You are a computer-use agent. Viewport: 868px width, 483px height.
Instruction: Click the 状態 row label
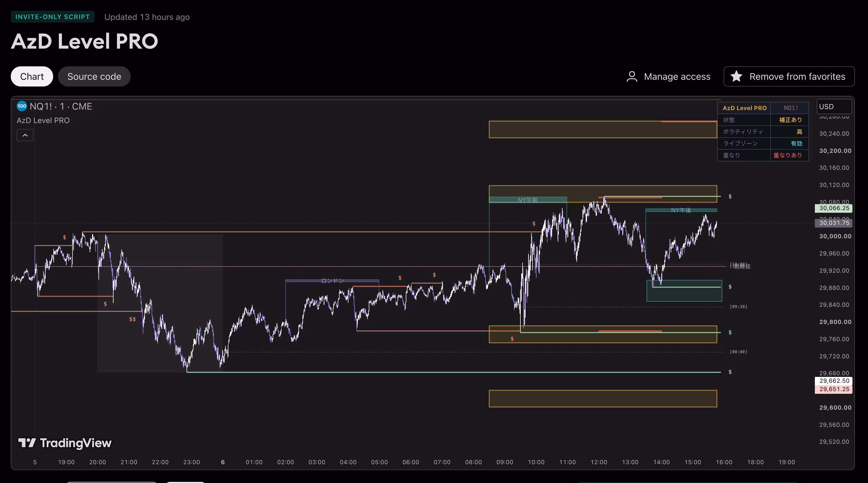click(729, 120)
